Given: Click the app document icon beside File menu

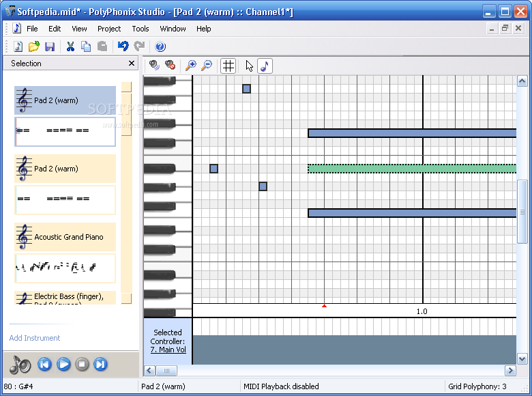Looking at the screenshot, I should click(x=16, y=28).
